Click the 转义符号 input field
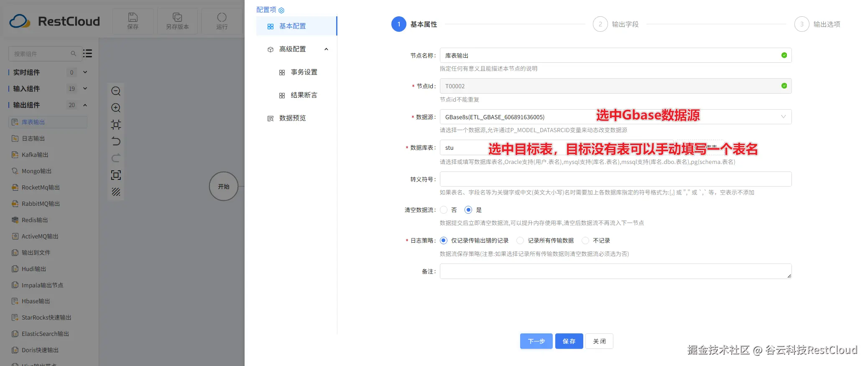Image resolution: width=868 pixels, height=366 pixels. pos(615,179)
